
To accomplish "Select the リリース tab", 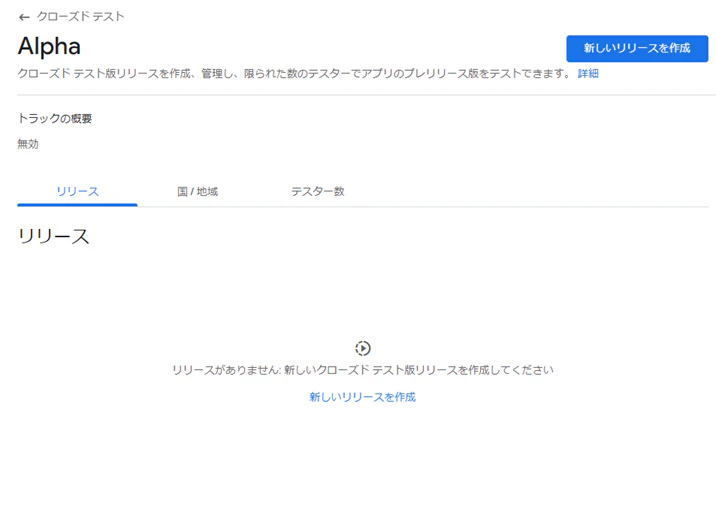I will [77, 192].
